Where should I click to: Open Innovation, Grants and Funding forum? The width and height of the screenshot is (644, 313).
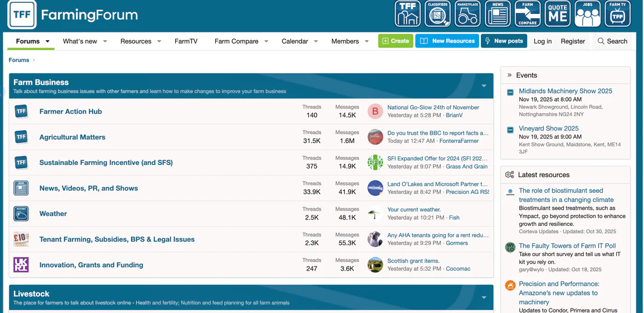pos(91,265)
